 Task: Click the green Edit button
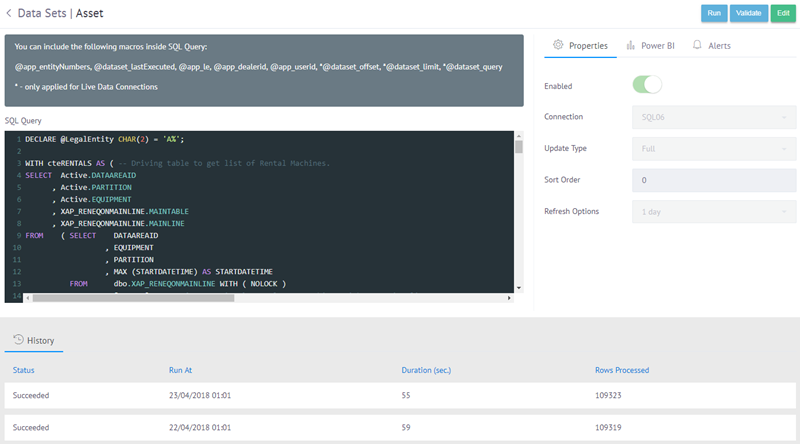pyautogui.click(x=782, y=14)
